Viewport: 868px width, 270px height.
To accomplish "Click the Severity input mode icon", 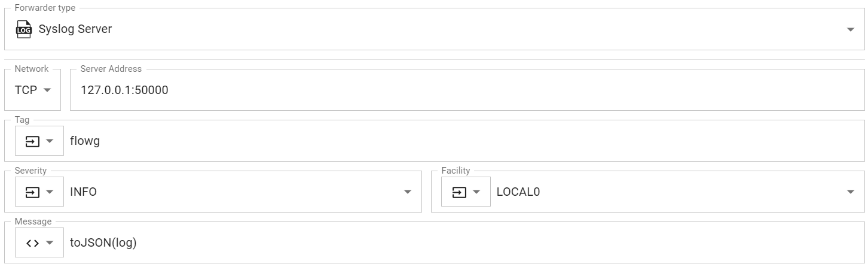I will tap(32, 192).
